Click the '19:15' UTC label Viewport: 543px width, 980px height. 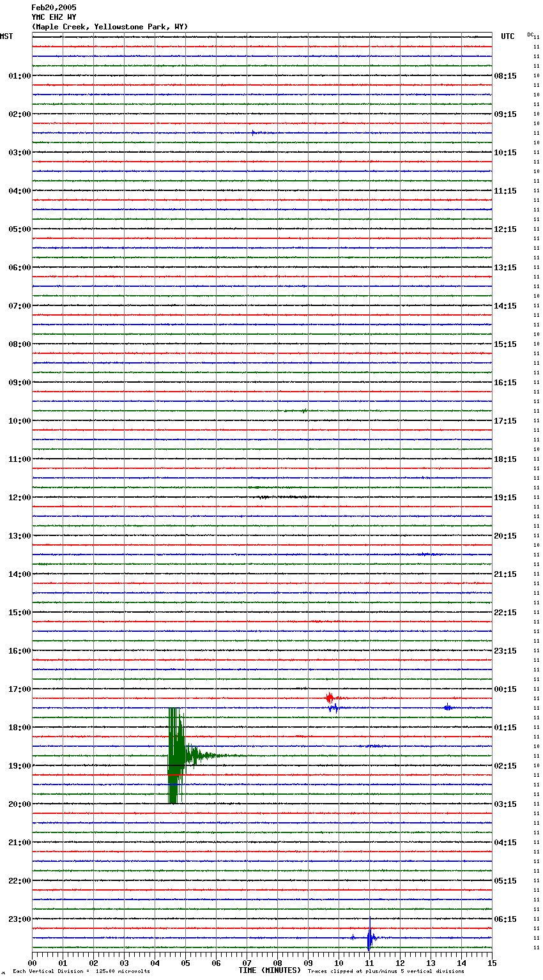click(x=505, y=498)
